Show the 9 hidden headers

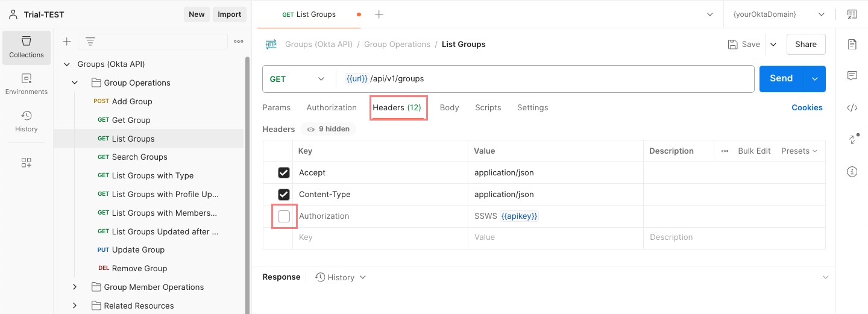[x=329, y=129]
